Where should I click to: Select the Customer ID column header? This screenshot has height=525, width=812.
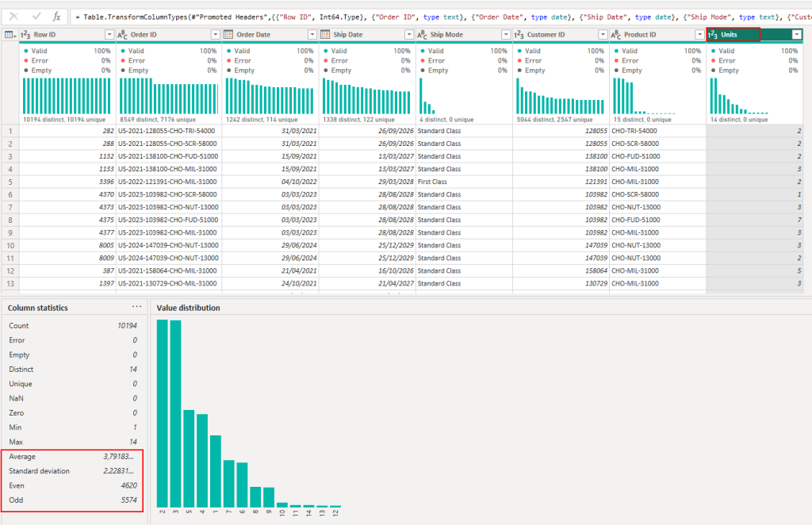coord(561,35)
